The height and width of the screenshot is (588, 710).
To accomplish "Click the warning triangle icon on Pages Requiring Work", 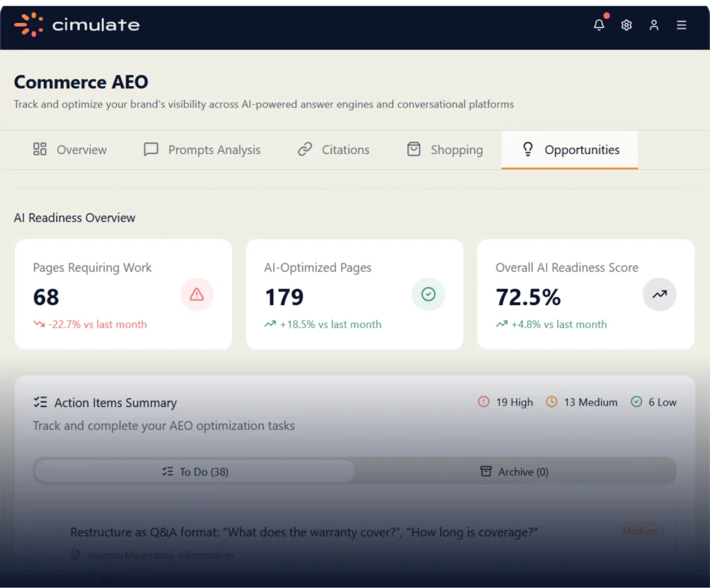I will (197, 295).
